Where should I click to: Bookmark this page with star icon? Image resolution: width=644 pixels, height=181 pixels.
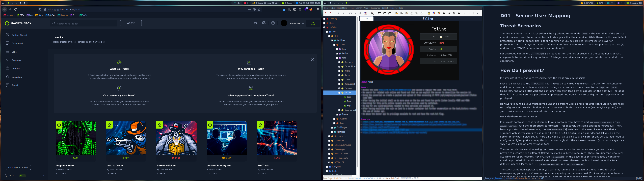pos(259,10)
